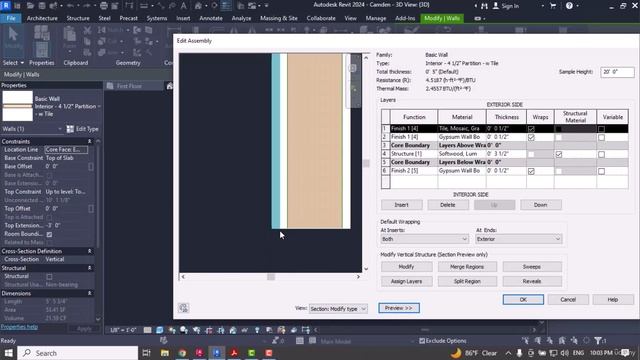Select the Text tool icon in quick access toolbar

183,6
